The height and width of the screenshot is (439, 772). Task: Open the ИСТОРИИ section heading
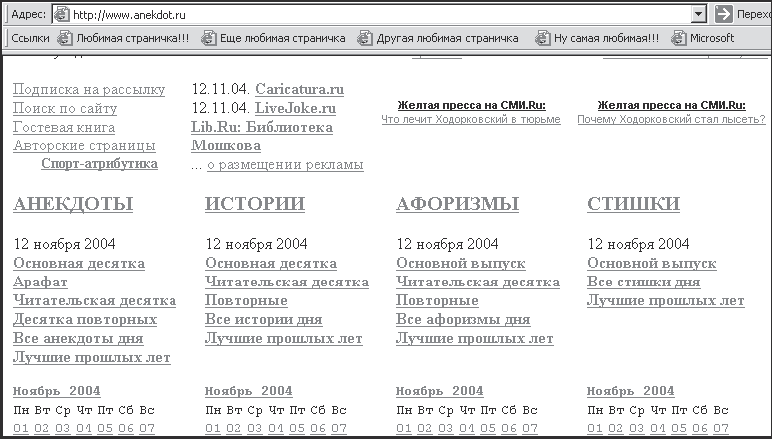255,204
